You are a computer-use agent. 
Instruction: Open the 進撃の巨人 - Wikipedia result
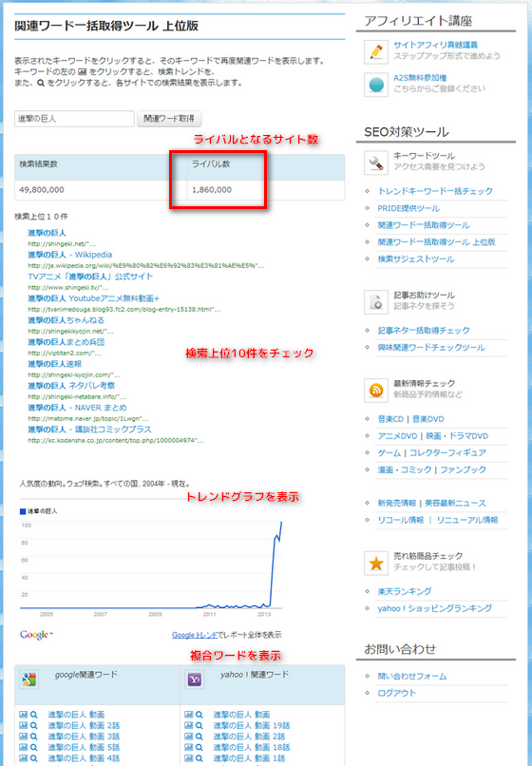tap(70, 255)
